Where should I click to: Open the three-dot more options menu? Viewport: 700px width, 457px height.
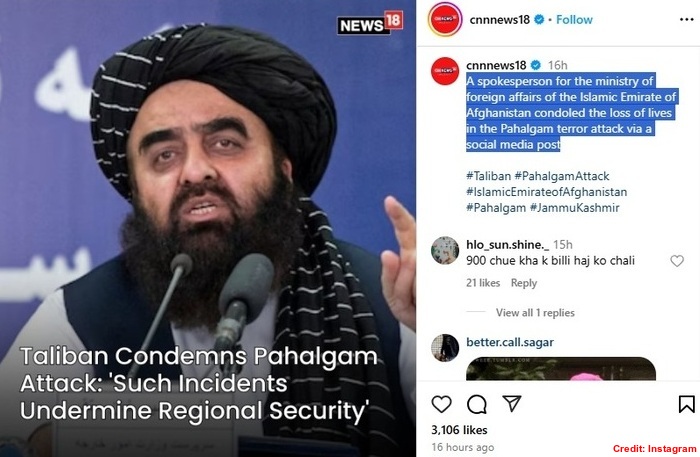click(x=686, y=20)
